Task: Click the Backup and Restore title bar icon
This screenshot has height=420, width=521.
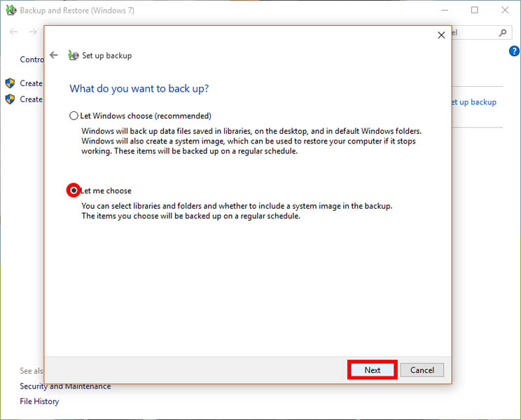Action: [x=10, y=10]
